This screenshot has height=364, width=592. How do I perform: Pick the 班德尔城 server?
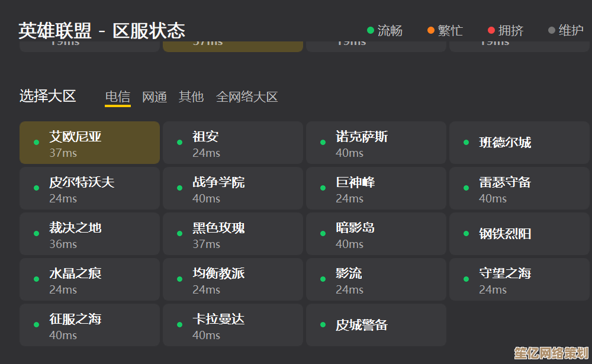coord(519,143)
